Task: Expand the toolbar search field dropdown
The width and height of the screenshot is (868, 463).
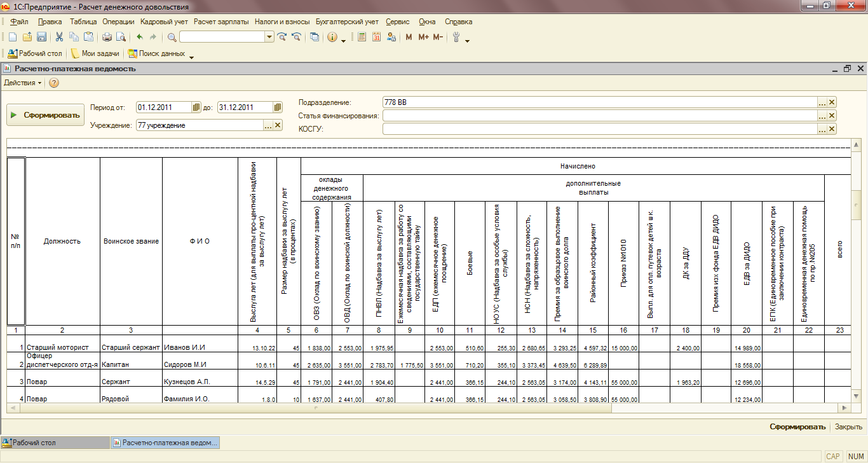Action: pyautogui.click(x=269, y=38)
